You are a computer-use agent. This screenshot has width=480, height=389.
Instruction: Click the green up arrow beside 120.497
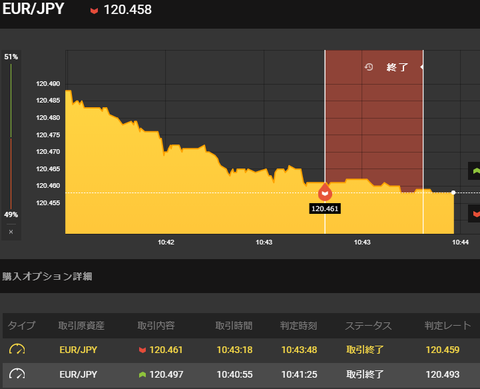pyautogui.click(x=142, y=375)
